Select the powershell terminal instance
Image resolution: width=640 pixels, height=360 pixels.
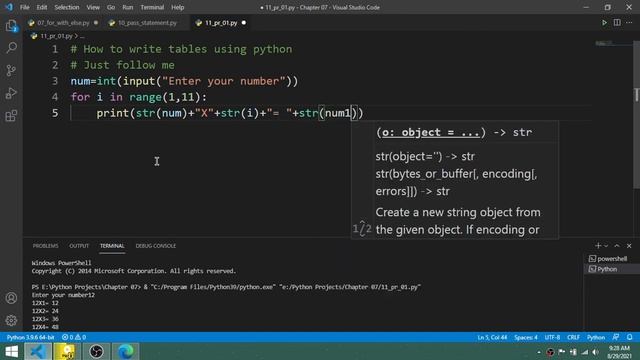click(608, 259)
